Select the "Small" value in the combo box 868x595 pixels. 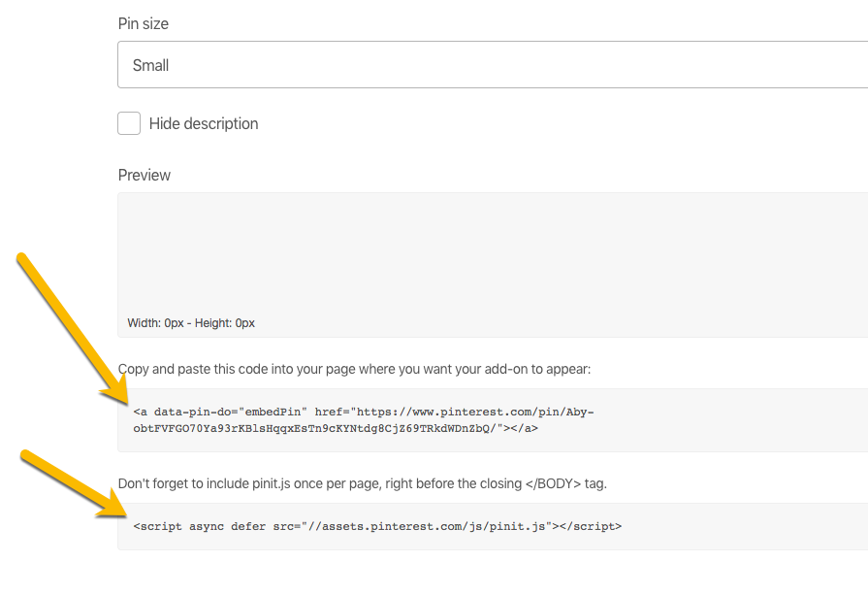[151, 66]
